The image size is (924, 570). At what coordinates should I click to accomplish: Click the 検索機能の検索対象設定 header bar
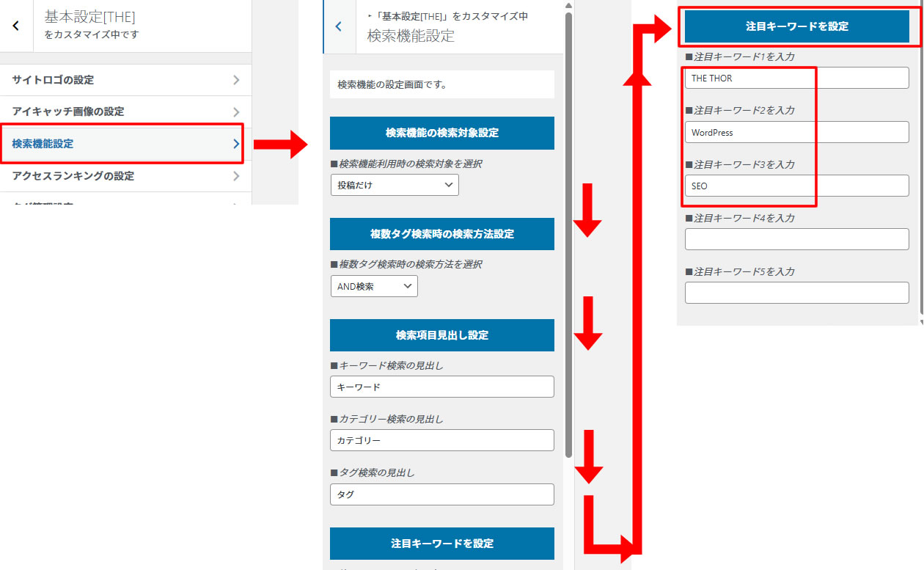point(441,133)
